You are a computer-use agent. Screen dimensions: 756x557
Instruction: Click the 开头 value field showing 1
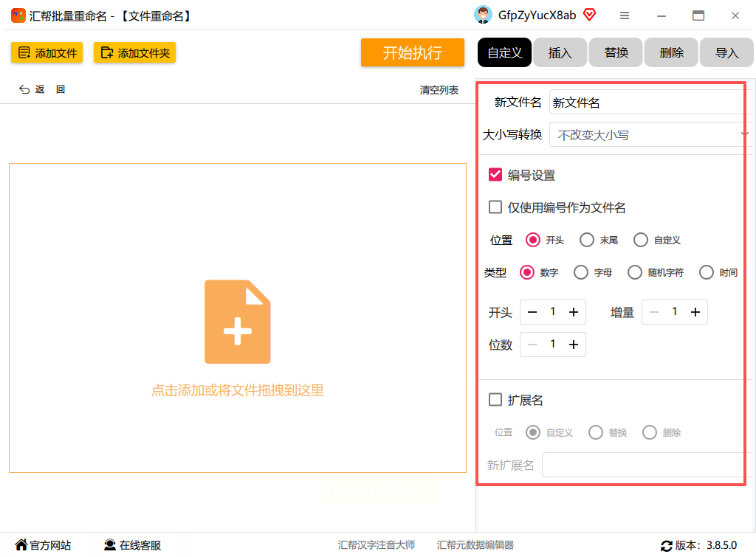pyautogui.click(x=553, y=312)
